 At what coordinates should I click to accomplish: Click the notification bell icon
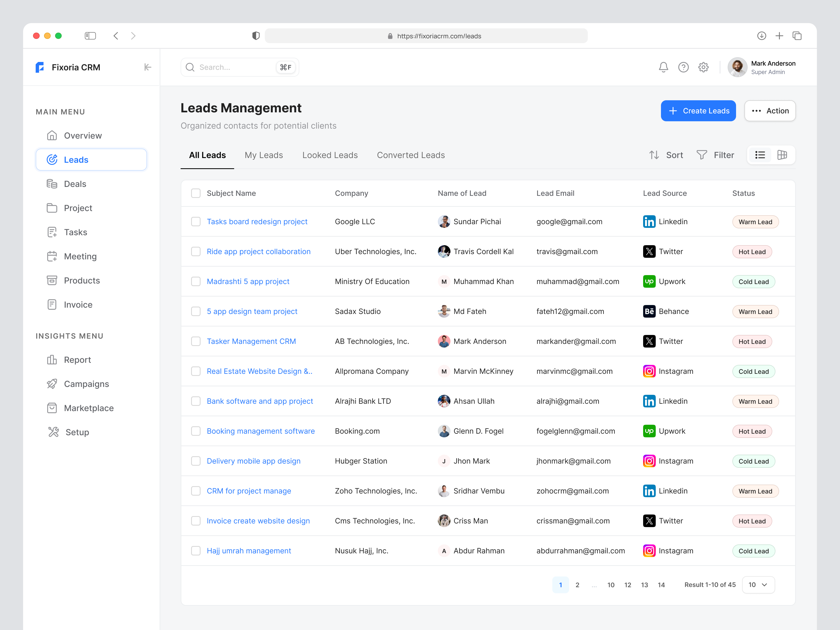(663, 67)
